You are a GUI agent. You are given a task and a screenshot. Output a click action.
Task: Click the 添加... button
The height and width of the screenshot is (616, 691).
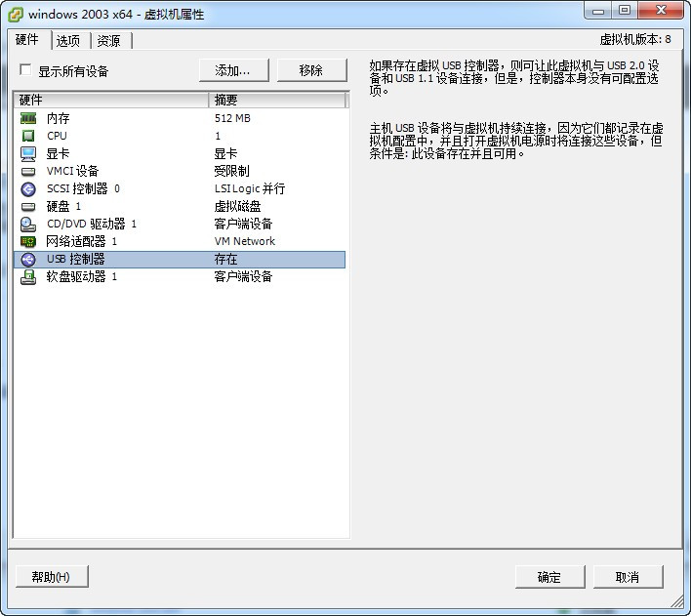(x=233, y=70)
